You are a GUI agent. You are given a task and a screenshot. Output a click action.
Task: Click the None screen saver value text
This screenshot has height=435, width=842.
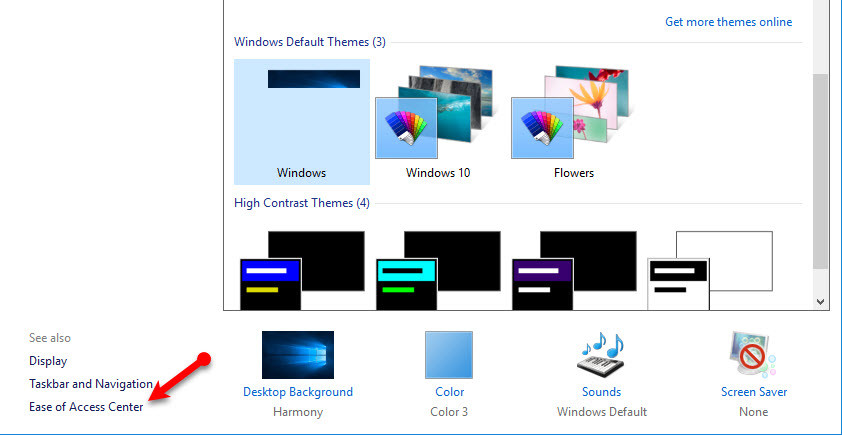pos(753,412)
